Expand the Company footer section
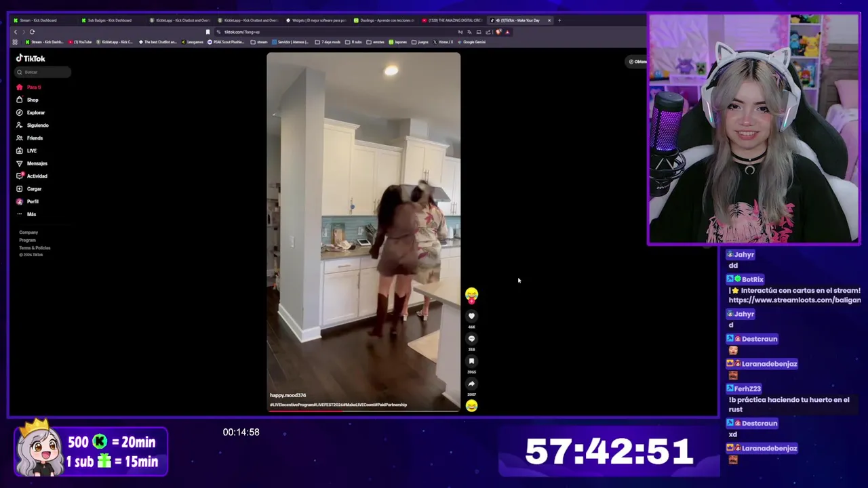The image size is (868, 488). tap(28, 232)
